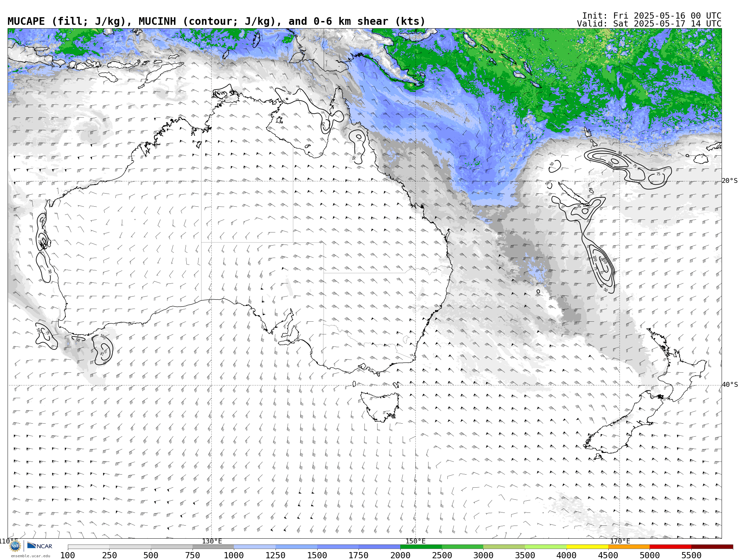
Task: Pick the olive green swatch between 3000 and 3500
Action: 504,547
